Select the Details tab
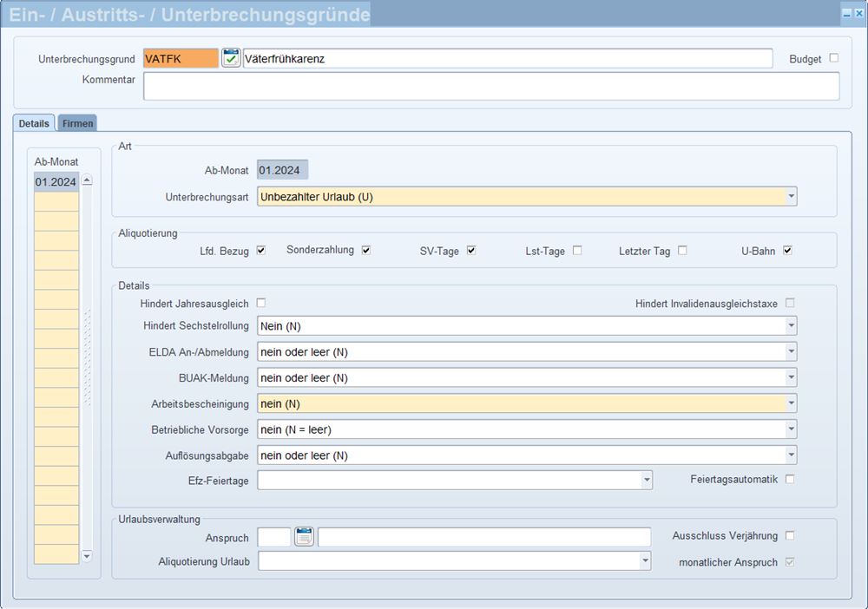The width and height of the screenshot is (868, 609). (34, 123)
